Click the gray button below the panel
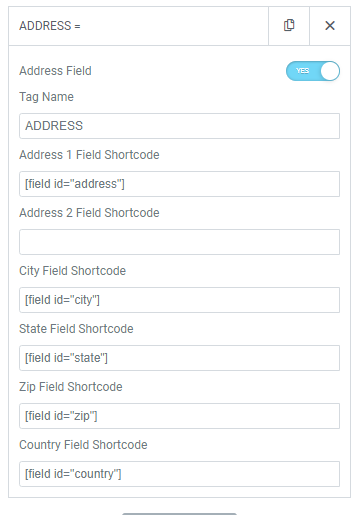 (179, 514)
